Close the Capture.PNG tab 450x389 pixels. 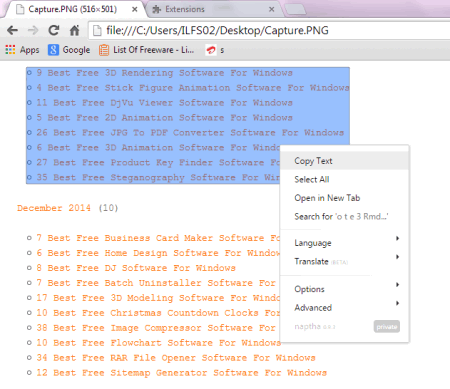click(x=135, y=9)
